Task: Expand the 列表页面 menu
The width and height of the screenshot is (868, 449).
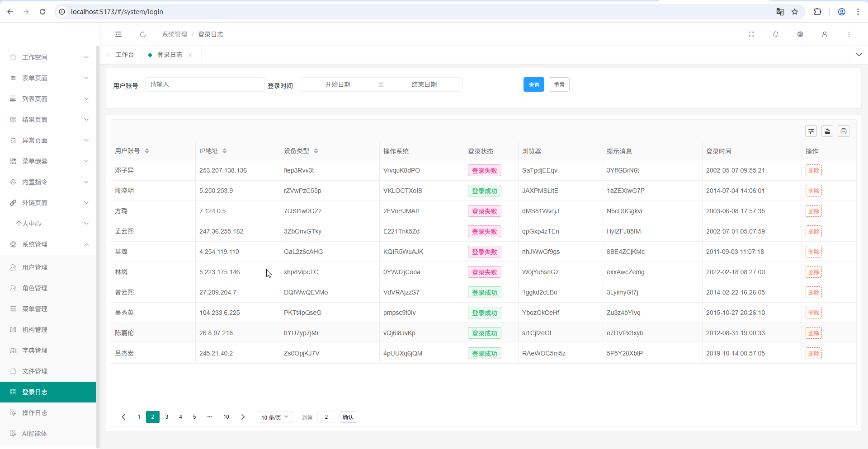Action: [x=48, y=99]
